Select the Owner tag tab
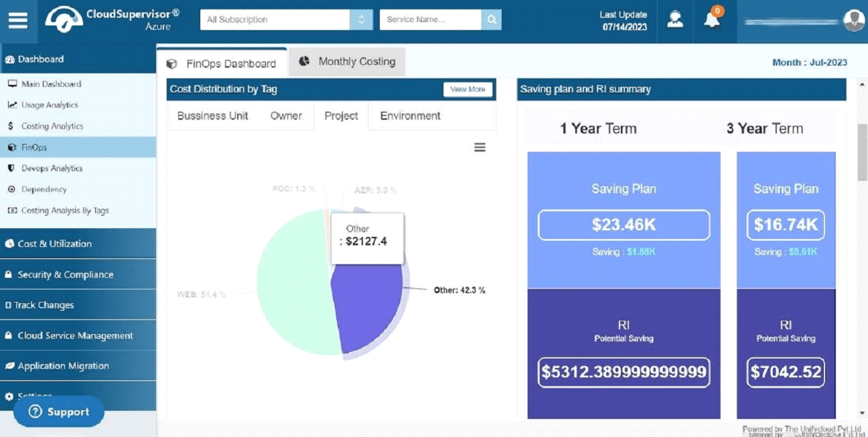 (x=286, y=116)
